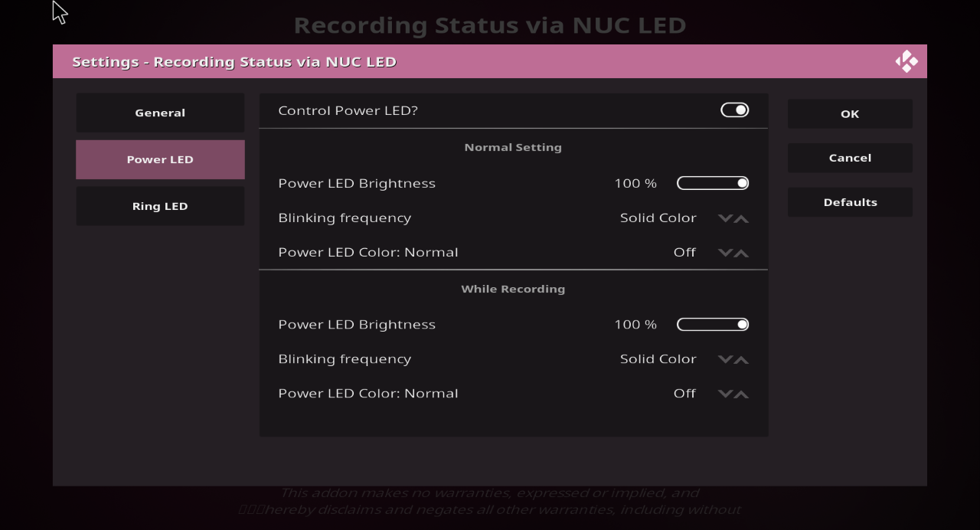980x530 pixels.
Task: Select Solid Color value under While Recording
Action: click(x=658, y=359)
